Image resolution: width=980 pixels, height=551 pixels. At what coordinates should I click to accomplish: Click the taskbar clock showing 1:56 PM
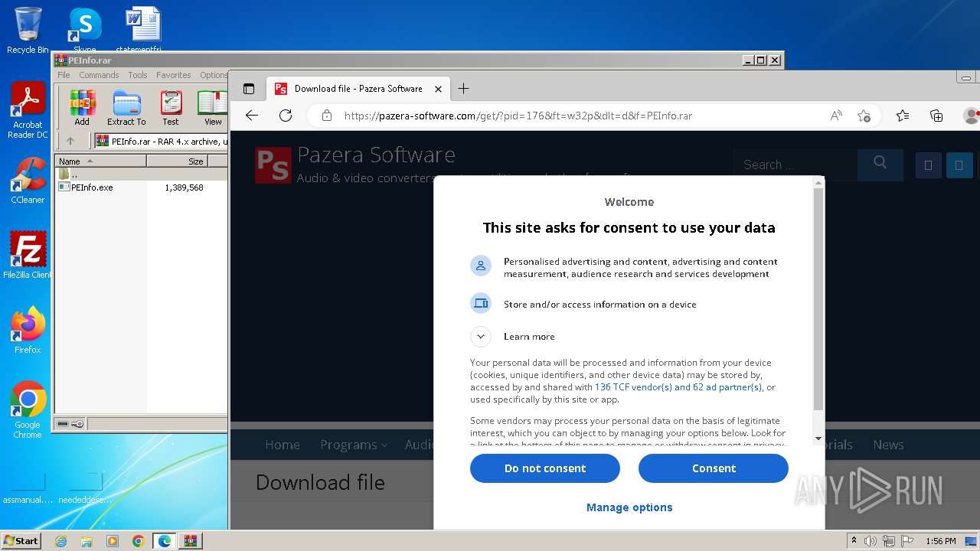coord(940,541)
